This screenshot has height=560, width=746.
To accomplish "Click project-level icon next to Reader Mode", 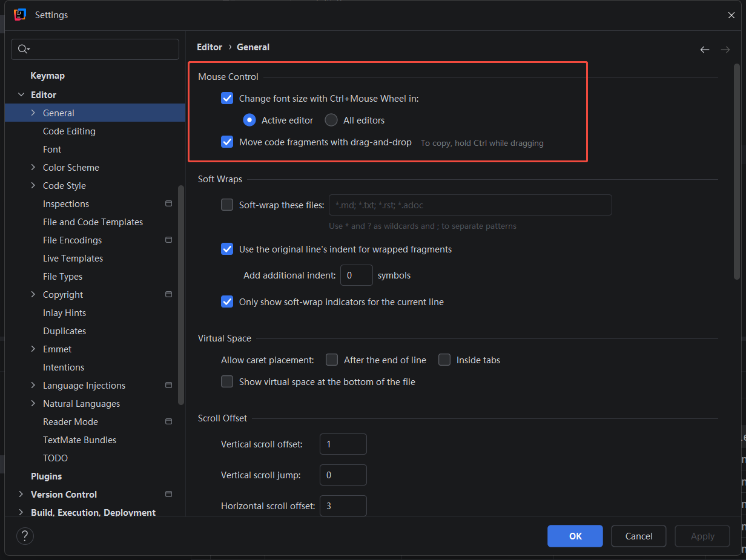I will [169, 422].
